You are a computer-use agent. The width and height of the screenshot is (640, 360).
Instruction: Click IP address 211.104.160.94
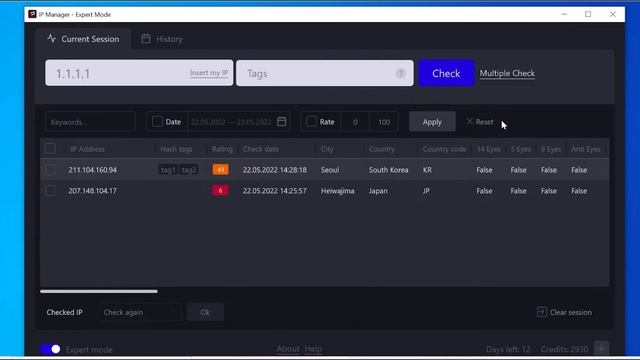(93, 170)
